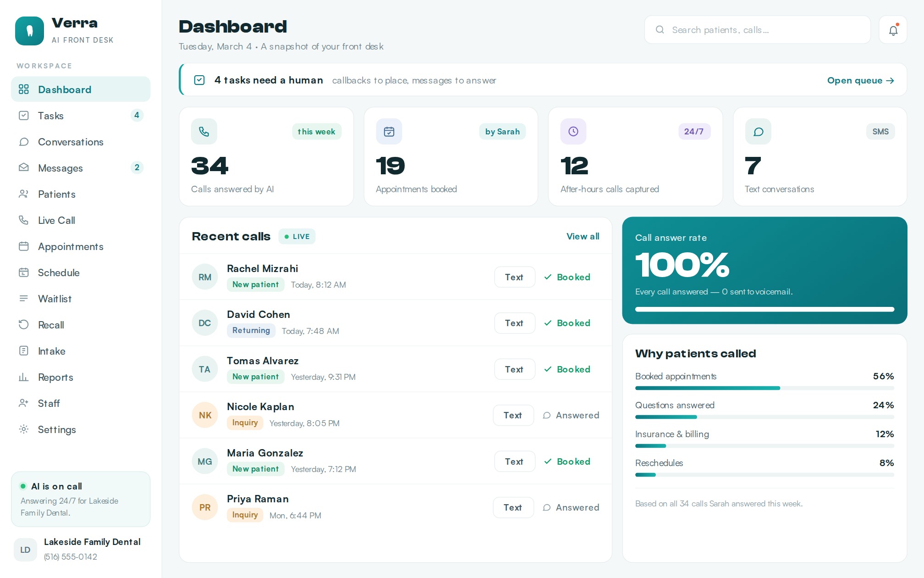Open the Dashboard menu item

click(81, 89)
